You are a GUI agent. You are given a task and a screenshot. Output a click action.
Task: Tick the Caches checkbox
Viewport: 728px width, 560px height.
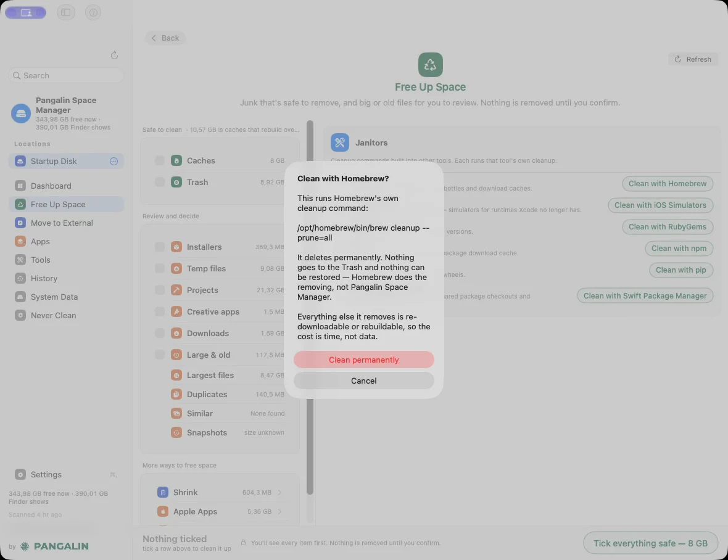coord(160,160)
